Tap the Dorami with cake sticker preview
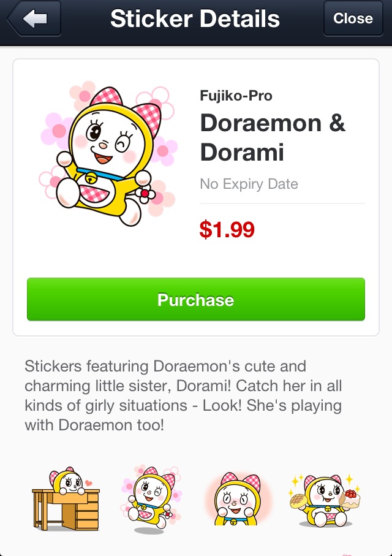Image resolution: width=392 pixels, height=556 pixels. tap(325, 497)
